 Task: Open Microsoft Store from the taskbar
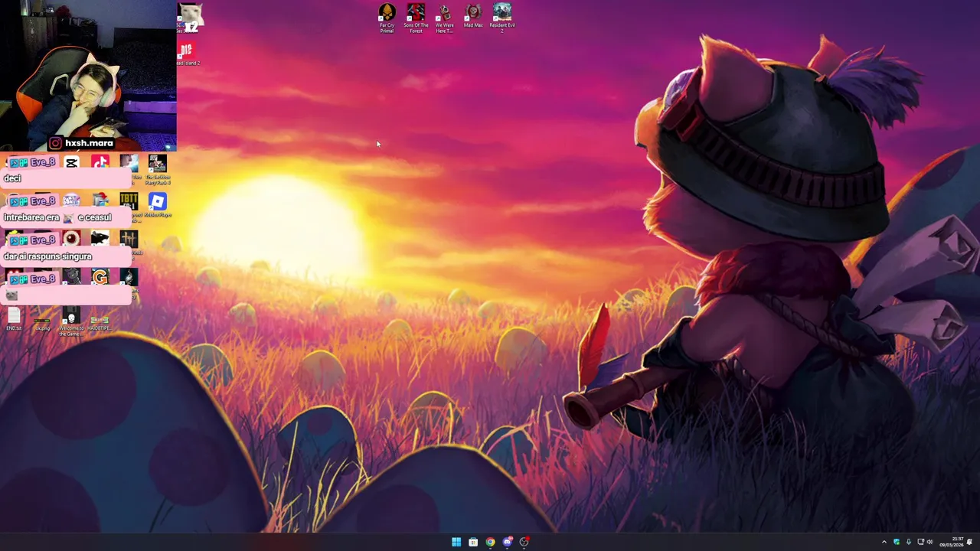(473, 542)
